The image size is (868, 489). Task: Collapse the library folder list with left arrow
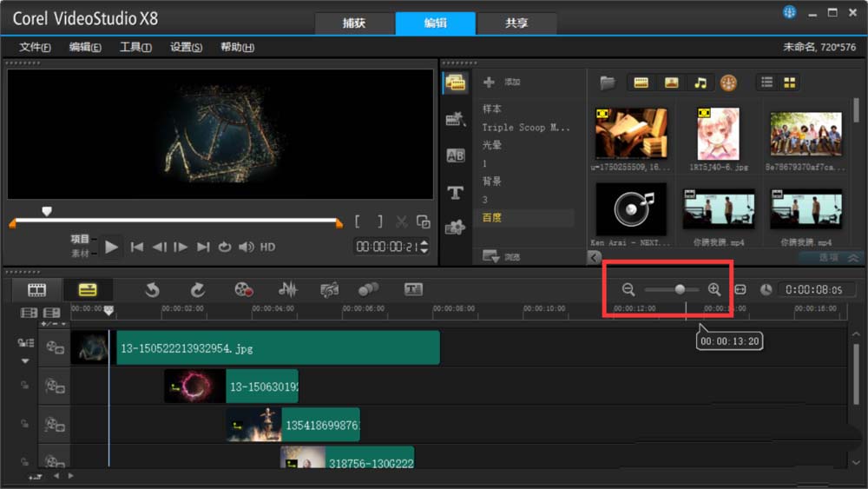point(594,257)
